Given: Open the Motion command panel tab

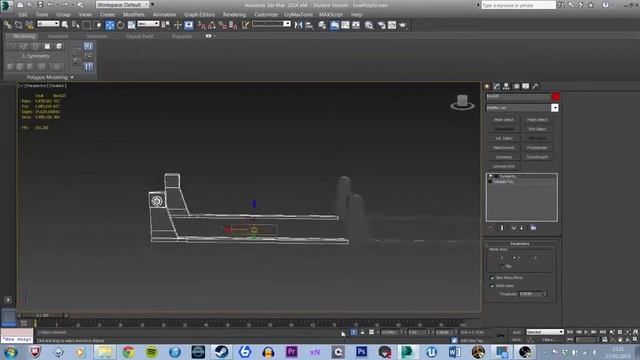Looking at the screenshot, I should [x=516, y=86].
